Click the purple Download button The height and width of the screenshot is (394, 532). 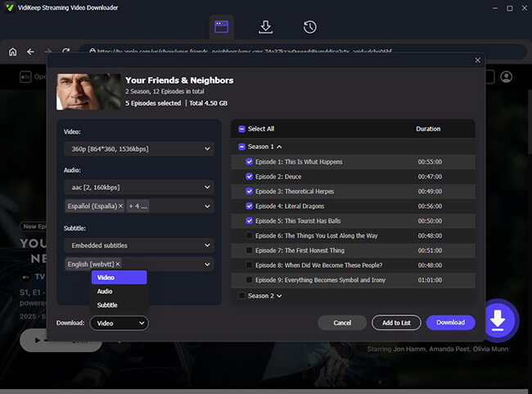(451, 323)
